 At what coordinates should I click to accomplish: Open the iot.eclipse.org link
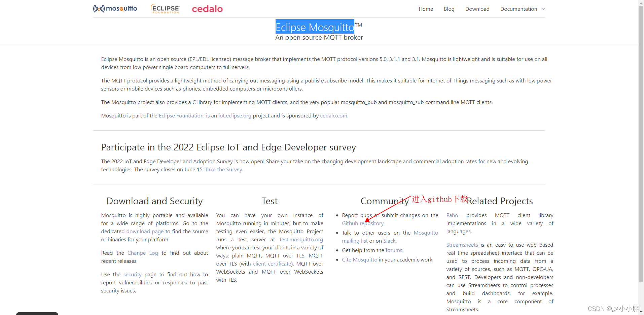click(235, 115)
